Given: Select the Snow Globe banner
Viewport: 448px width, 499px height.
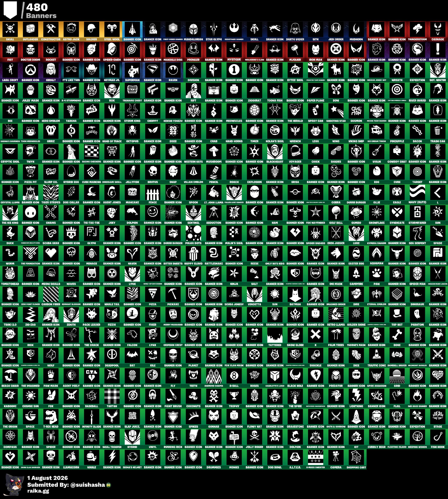Looking at the screenshot, I should pos(295,337).
